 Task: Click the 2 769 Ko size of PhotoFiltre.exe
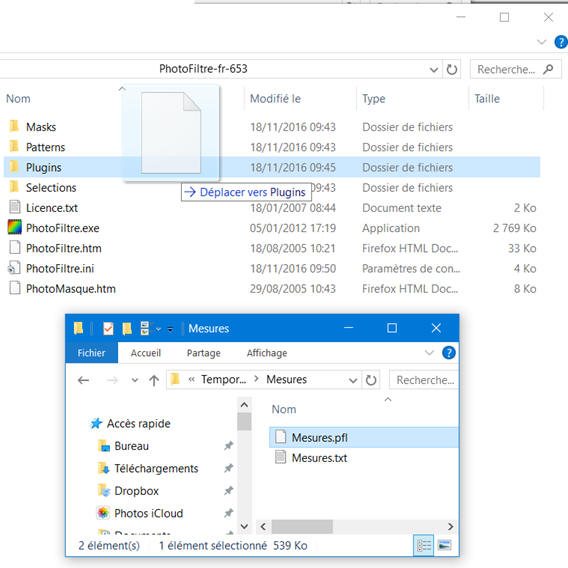click(514, 228)
